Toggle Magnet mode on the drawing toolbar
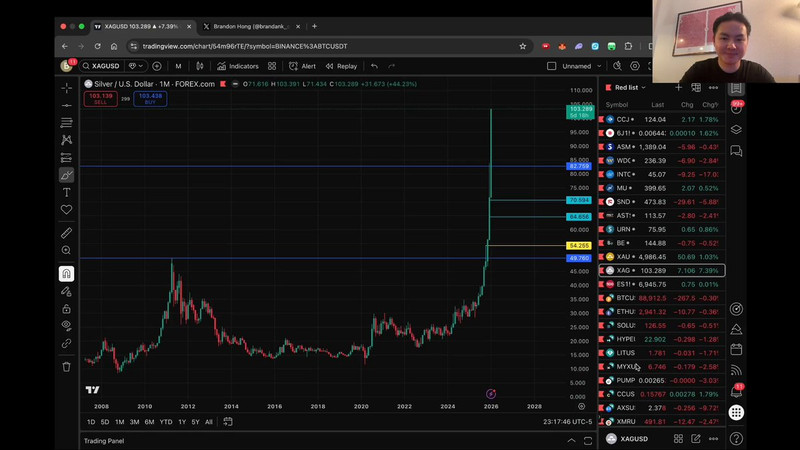 coord(67,273)
